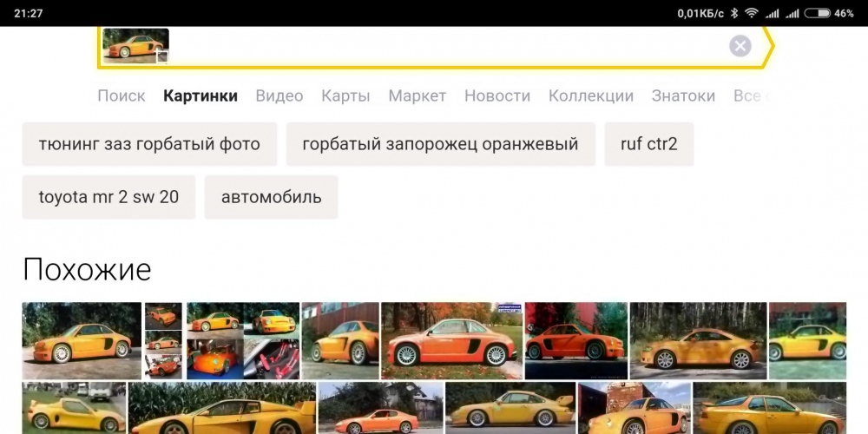Tap the 21:27 clock in status bar
This screenshot has height=434, width=868.
point(29,13)
